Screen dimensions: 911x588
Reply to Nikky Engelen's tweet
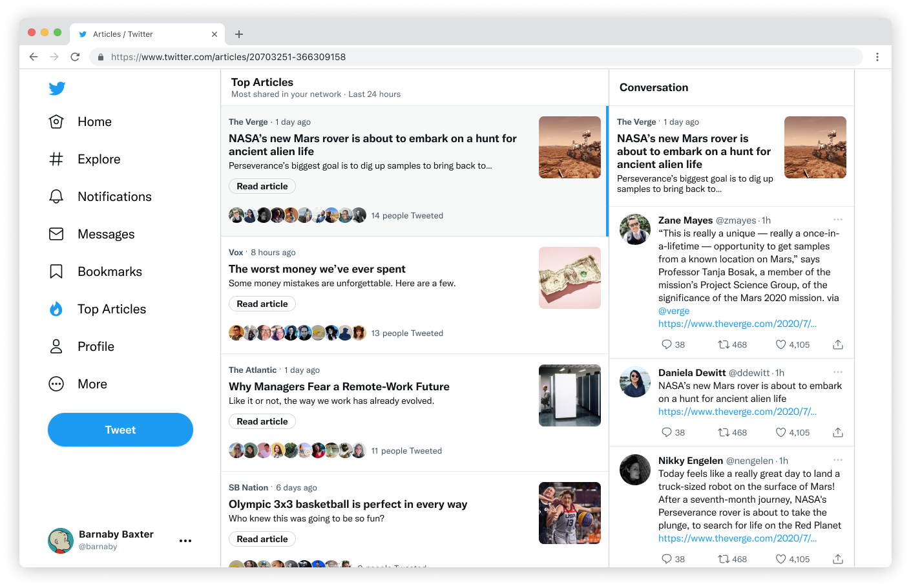point(667,559)
